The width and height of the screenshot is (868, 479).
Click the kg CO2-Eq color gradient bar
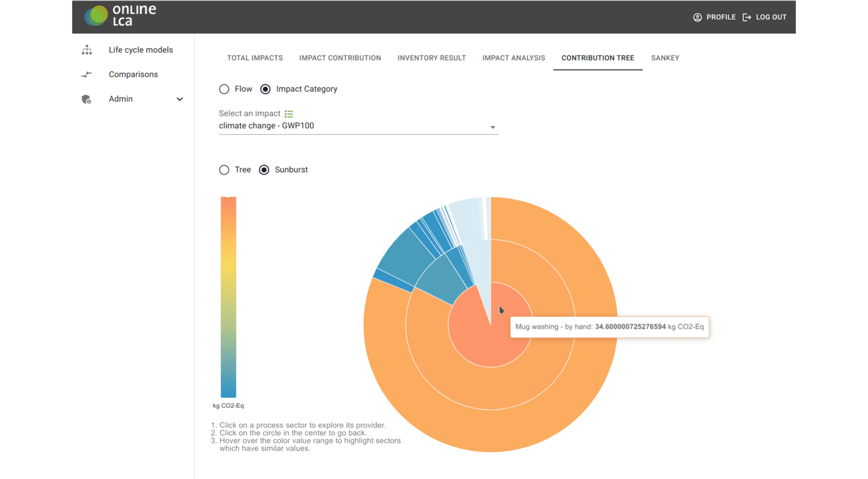pyautogui.click(x=228, y=297)
